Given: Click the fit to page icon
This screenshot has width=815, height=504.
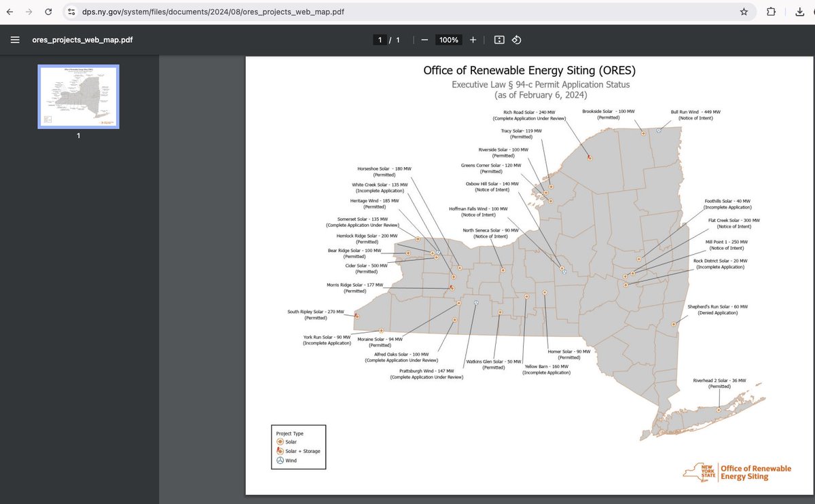Looking at the screenshot, I should [x=499, y=40].
